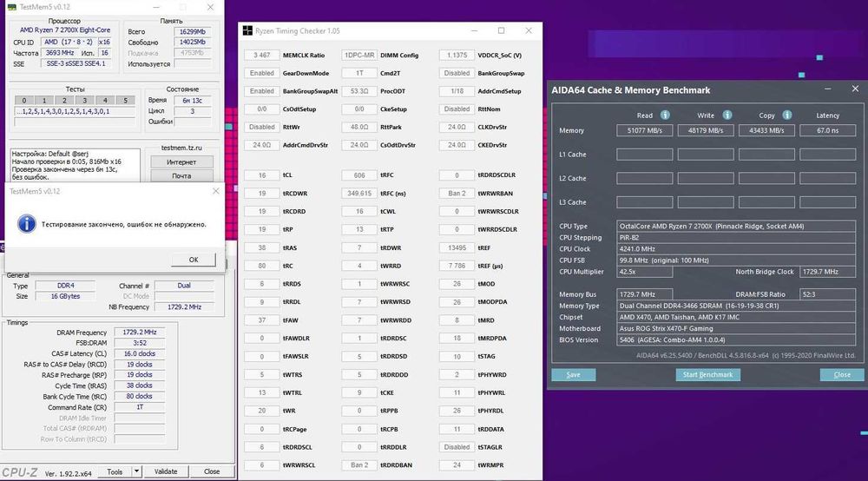Maximize the Ryzen Timing Checker window

(501, 31)
